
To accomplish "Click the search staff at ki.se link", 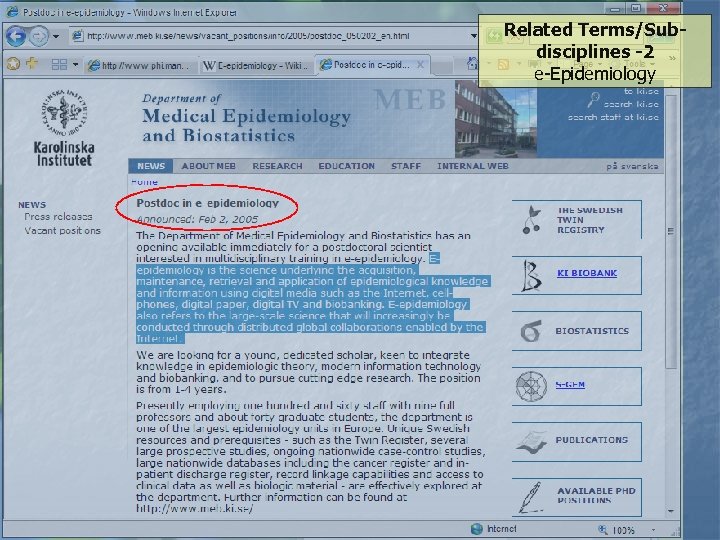I will pyautogui.click(x=613, y=117).
